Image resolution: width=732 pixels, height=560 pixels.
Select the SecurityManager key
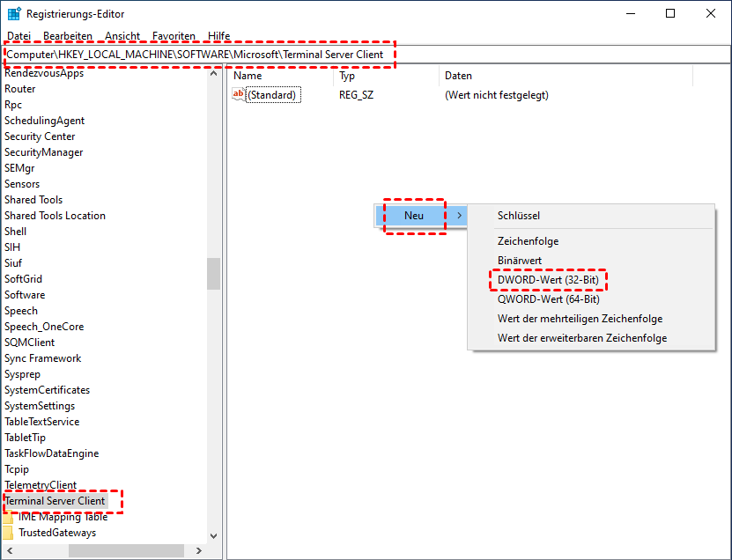pyautogui.click(x=43, y=152)
